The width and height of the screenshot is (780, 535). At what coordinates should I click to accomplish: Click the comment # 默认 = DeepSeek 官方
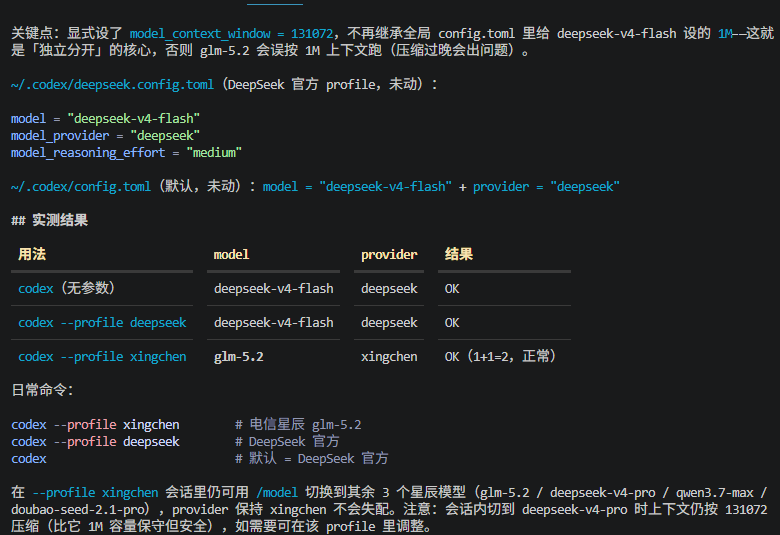(311, 458)
